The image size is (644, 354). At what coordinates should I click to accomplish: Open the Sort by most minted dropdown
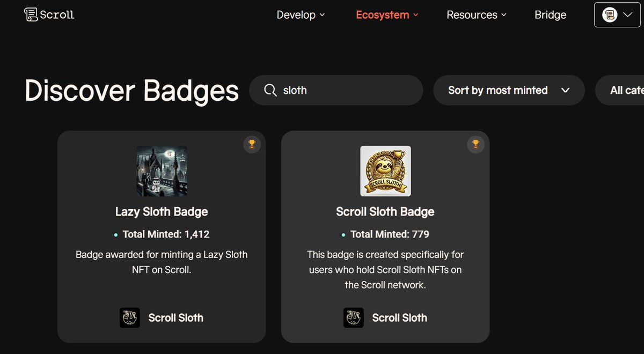tap(509, 90)
